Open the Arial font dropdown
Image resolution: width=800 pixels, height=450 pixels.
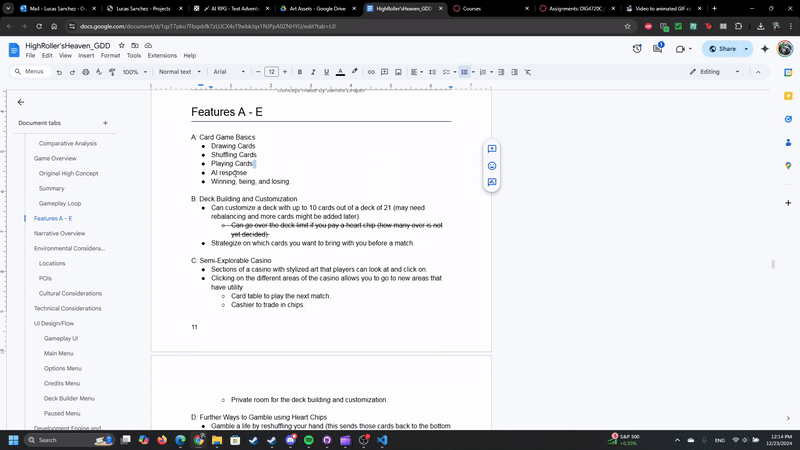pyautogui.click(x=230, y=72)
